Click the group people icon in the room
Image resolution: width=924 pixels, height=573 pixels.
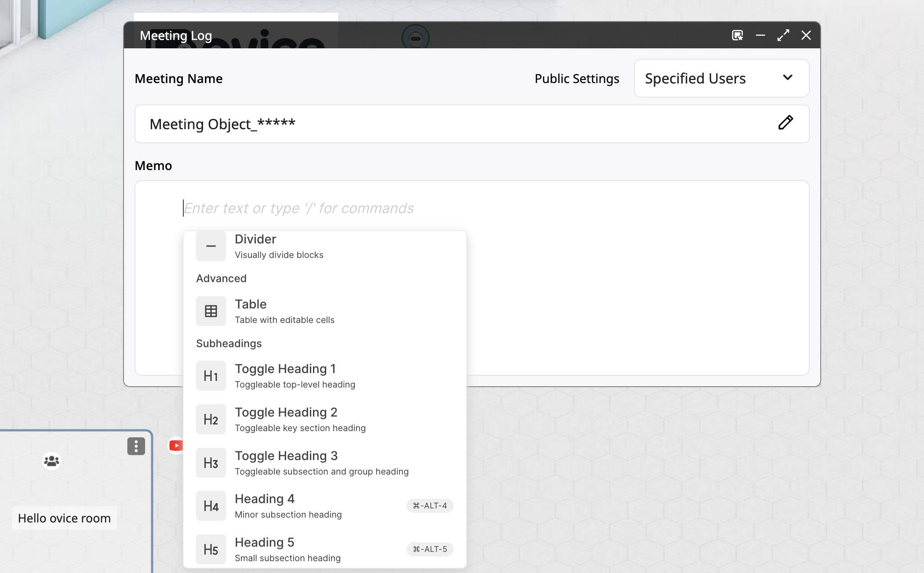51,461
